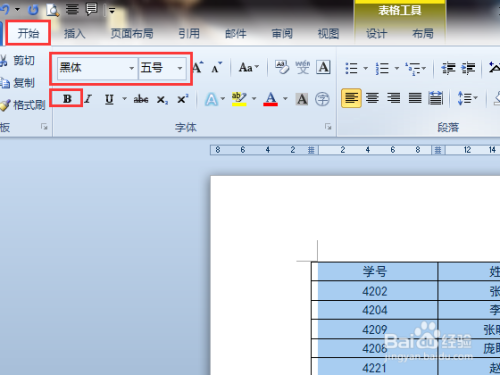Increase font size with grow font icon

click(x=198, y=68)
